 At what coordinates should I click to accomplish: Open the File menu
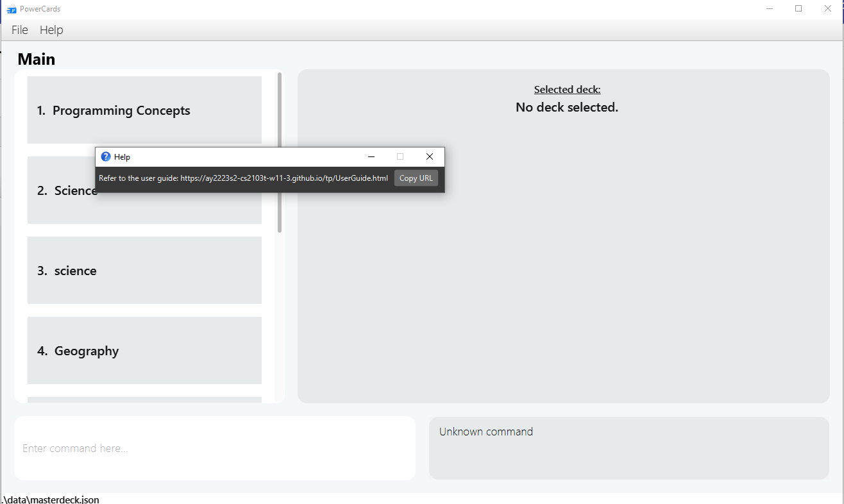point(20,30)
